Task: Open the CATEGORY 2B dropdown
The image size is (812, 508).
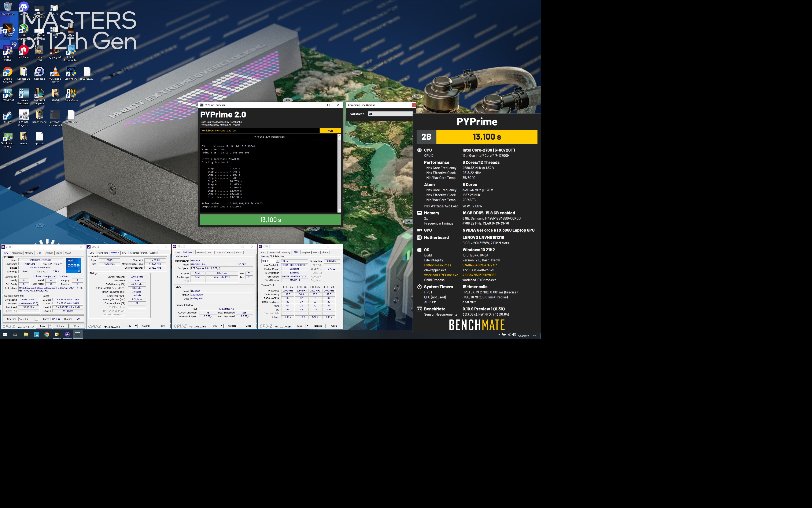Action: [390, 114]
